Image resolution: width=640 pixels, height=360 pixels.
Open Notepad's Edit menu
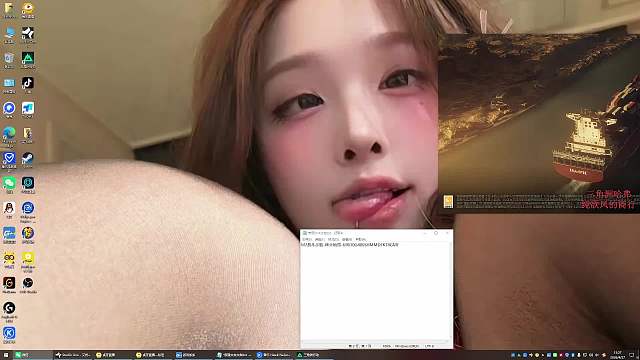click(x=320, y=239)
